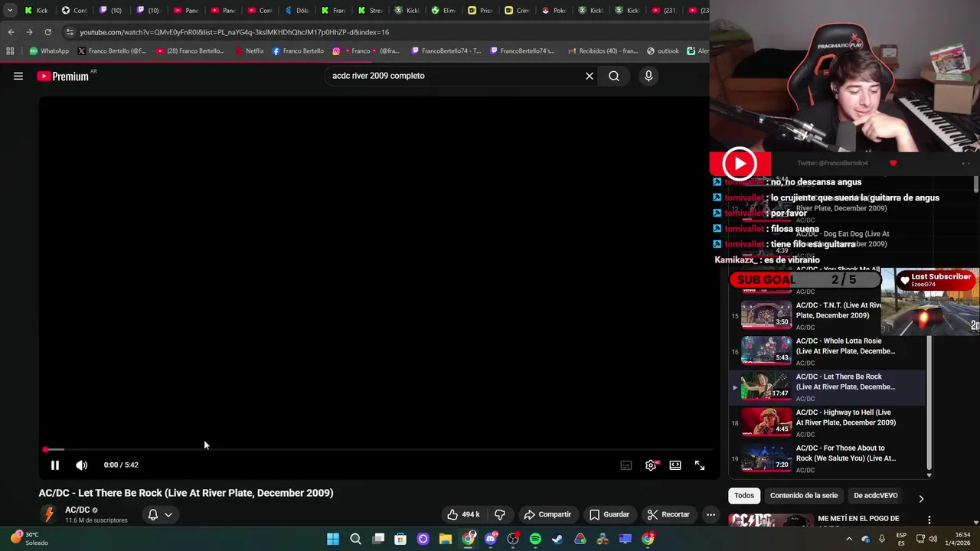Save video using Guardar
This screenshot has height=551, width=980.
tap(609, 514)
